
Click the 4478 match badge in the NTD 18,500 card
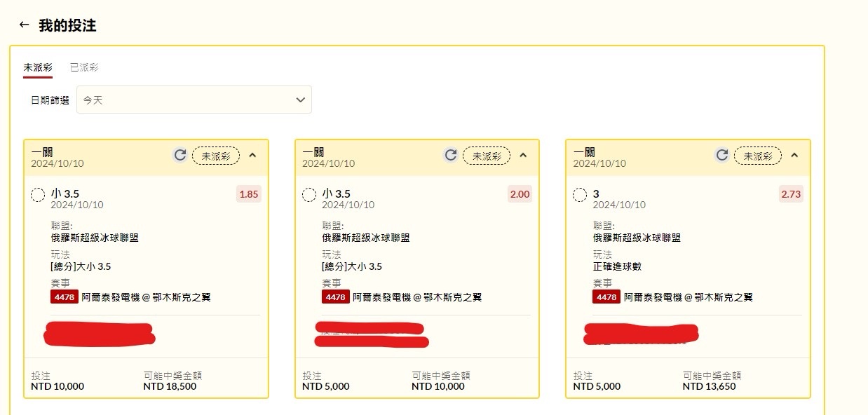click(x=65, y=297)
